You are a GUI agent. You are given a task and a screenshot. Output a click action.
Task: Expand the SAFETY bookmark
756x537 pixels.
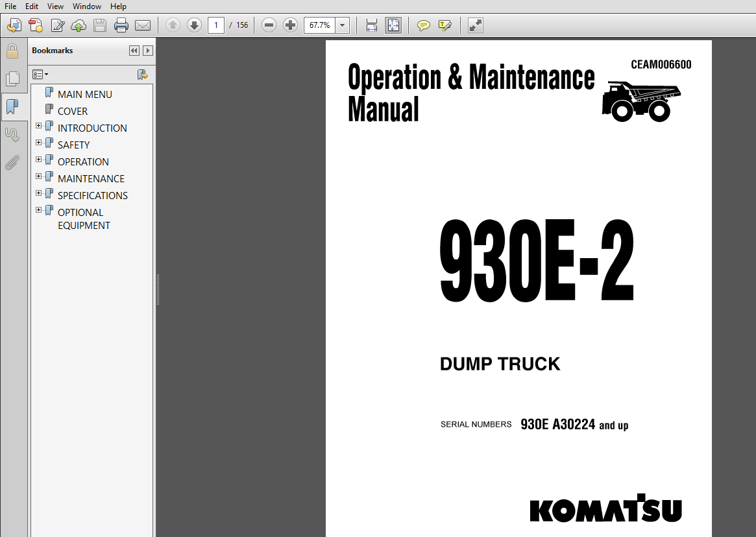pyautogui.click(x=38, y=143)
